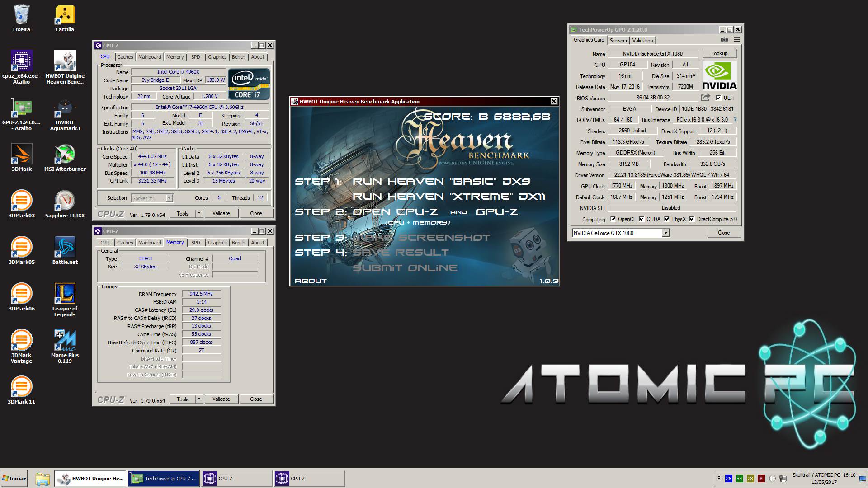The image size is (868, 488).
Task: Click the Close button in GPU-Z
Action: pos(724,233)
